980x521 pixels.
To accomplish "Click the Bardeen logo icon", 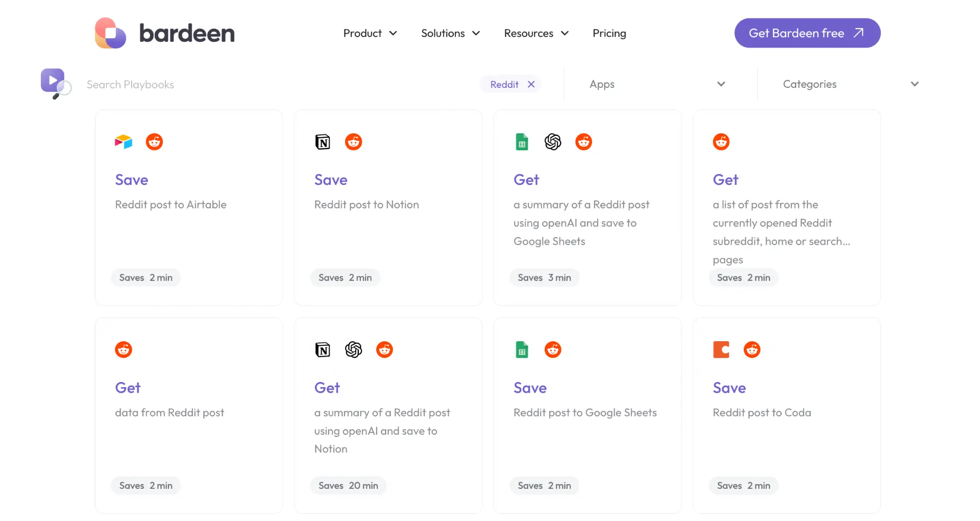I will 110,33.
